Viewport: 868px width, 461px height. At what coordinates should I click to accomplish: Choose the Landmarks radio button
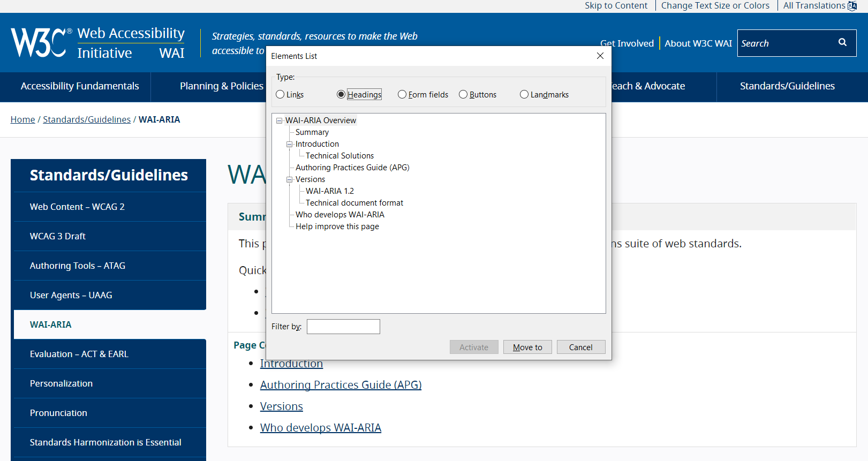click(524, 95)
